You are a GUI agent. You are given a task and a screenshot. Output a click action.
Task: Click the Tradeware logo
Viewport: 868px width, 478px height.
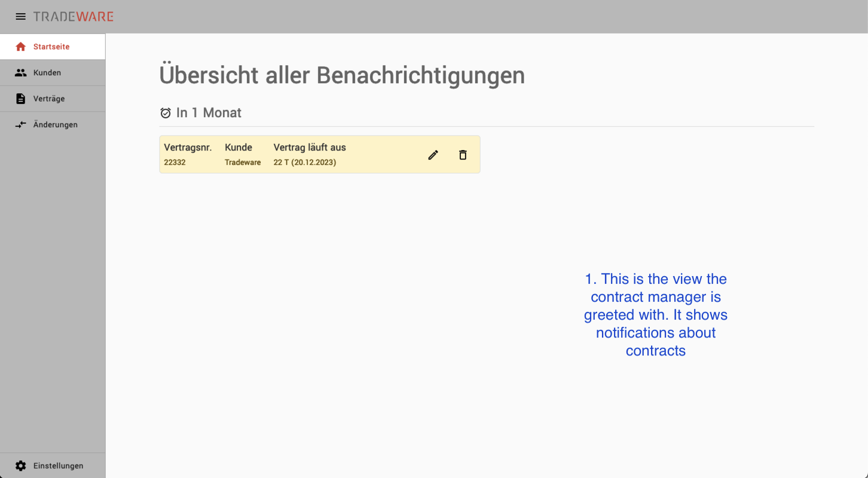74,17
